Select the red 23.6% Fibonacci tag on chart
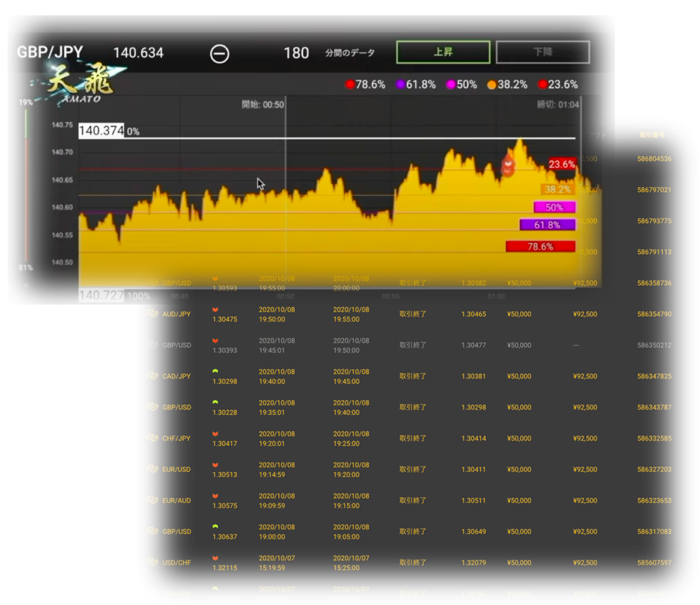 (x=562, y=164)
